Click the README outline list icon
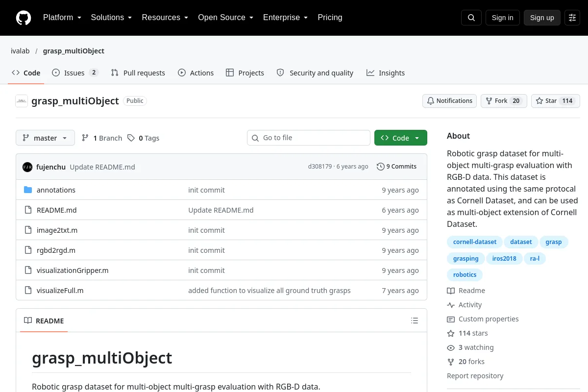Image resolution: width=588 pixels, height=392 pixels. (x=415, y=321)
